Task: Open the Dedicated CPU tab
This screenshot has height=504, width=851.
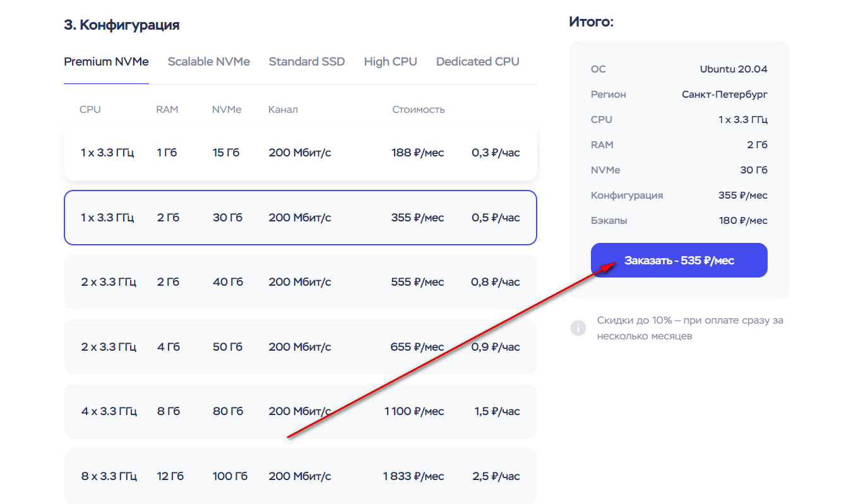Action: [477, 62]
